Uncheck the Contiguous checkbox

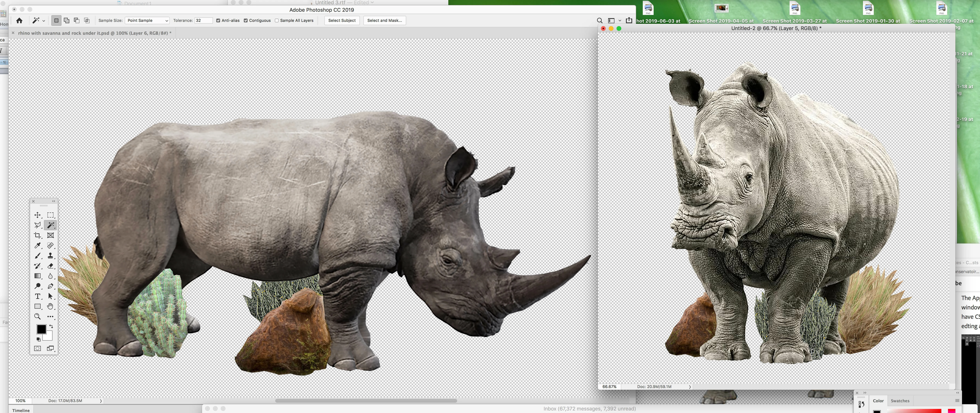246,20
